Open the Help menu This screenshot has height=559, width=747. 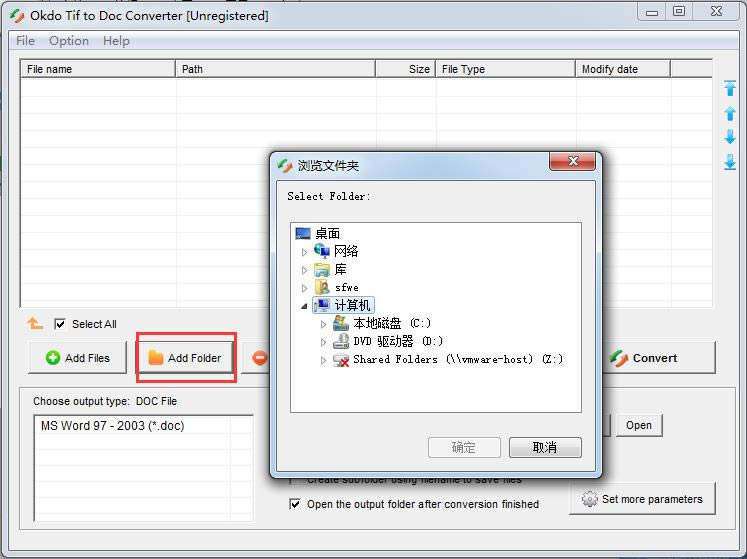116,41
